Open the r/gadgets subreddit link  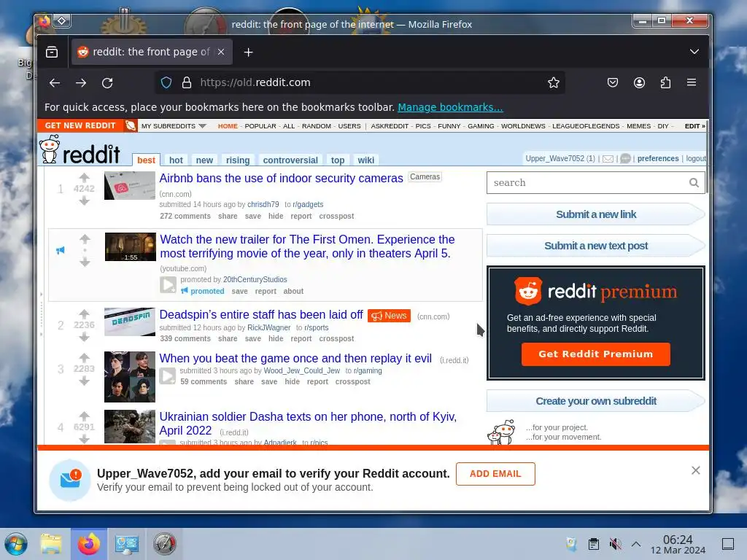click(x=308, y=204)
